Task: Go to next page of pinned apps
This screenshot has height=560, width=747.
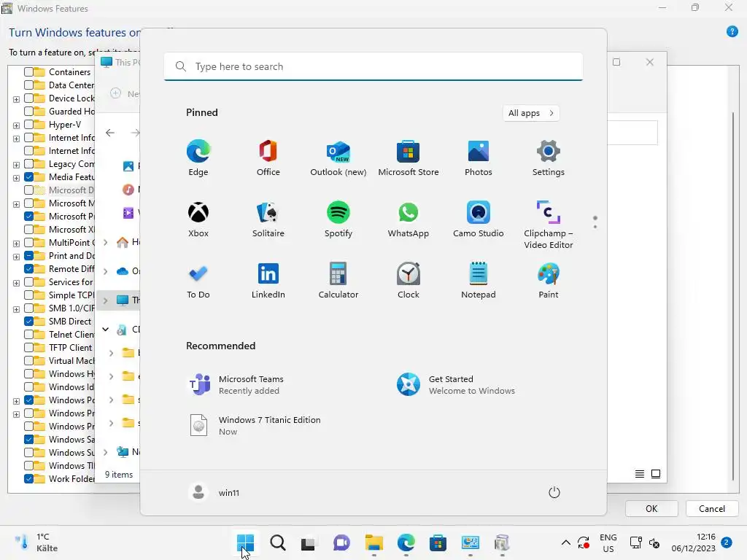Action: tap(595, 227)
